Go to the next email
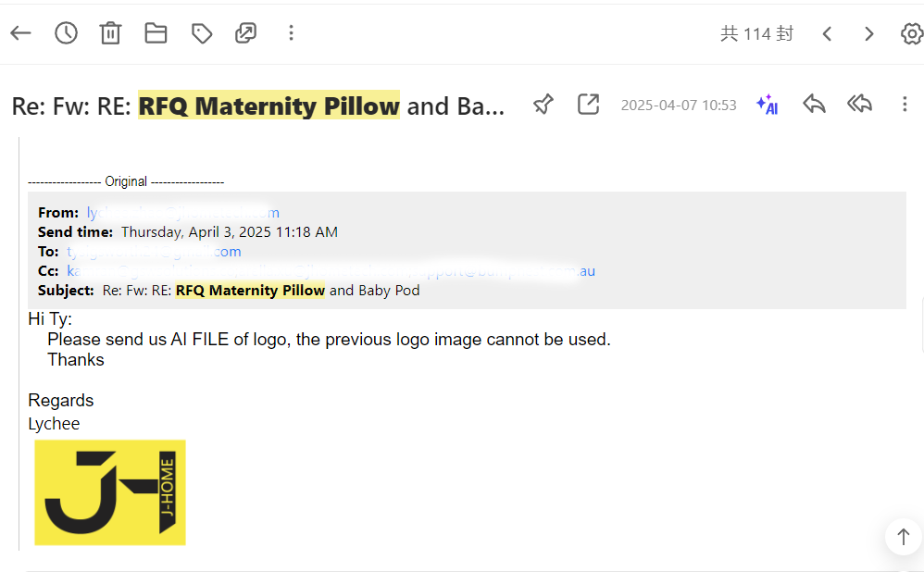This screenshot has width=924, height=572. coord(868,34)
